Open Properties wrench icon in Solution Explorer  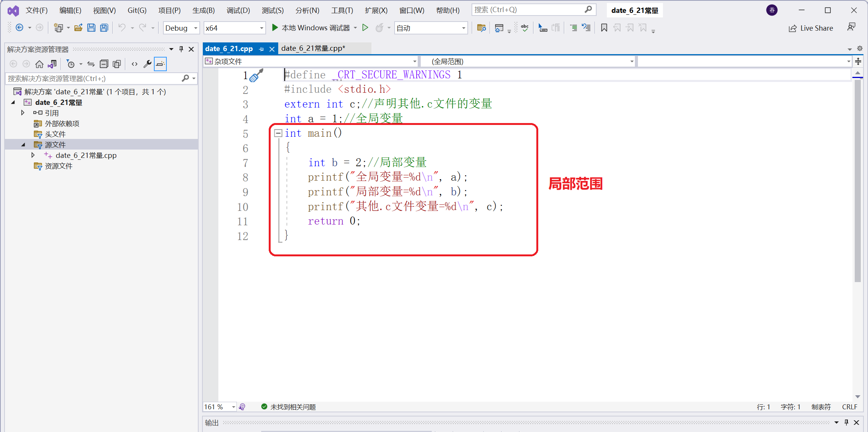coord(147,64)
